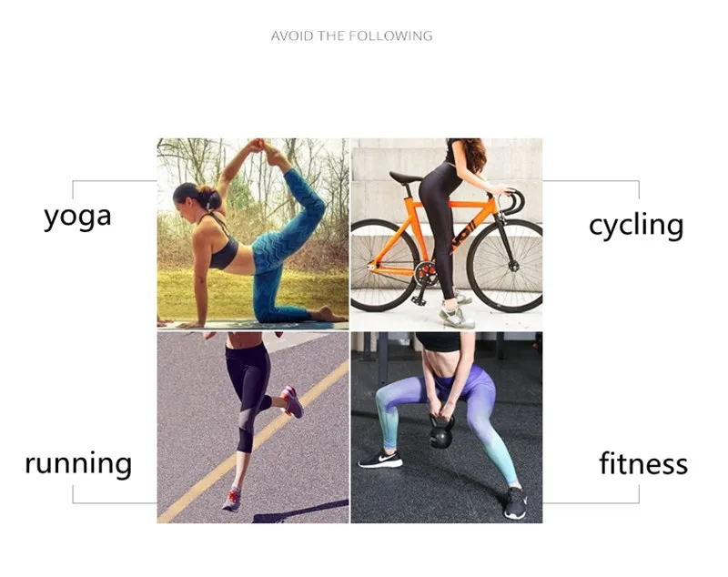Click the fitness kettlebell photo
728x577 pixels.
tap(447, 428)
